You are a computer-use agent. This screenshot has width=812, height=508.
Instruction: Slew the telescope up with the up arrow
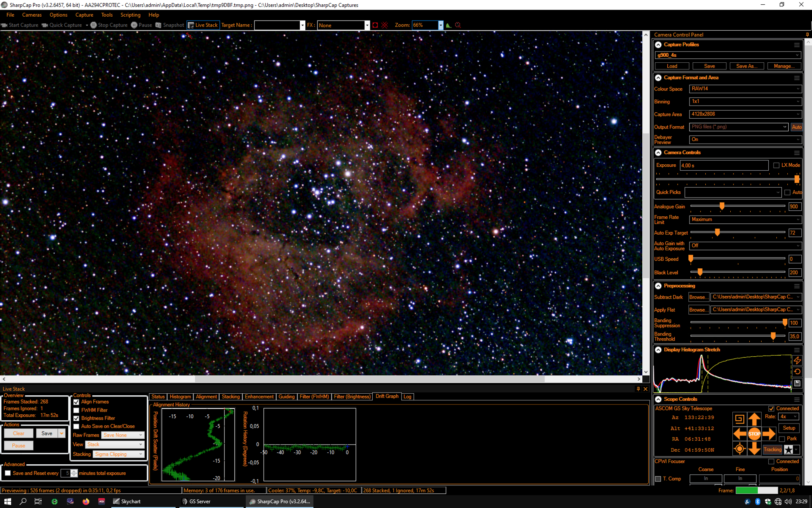(754, 419)
